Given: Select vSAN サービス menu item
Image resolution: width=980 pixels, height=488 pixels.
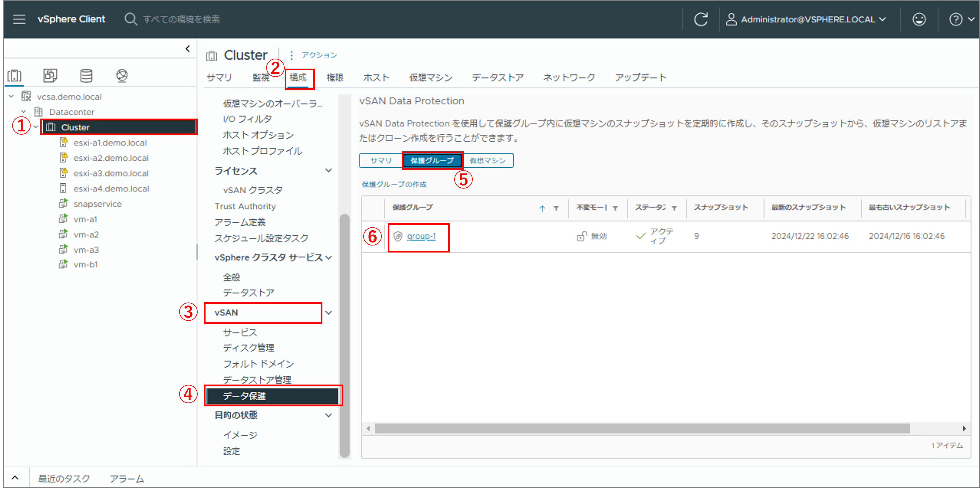Looking at the screenshot, I should tap(240, 332).
